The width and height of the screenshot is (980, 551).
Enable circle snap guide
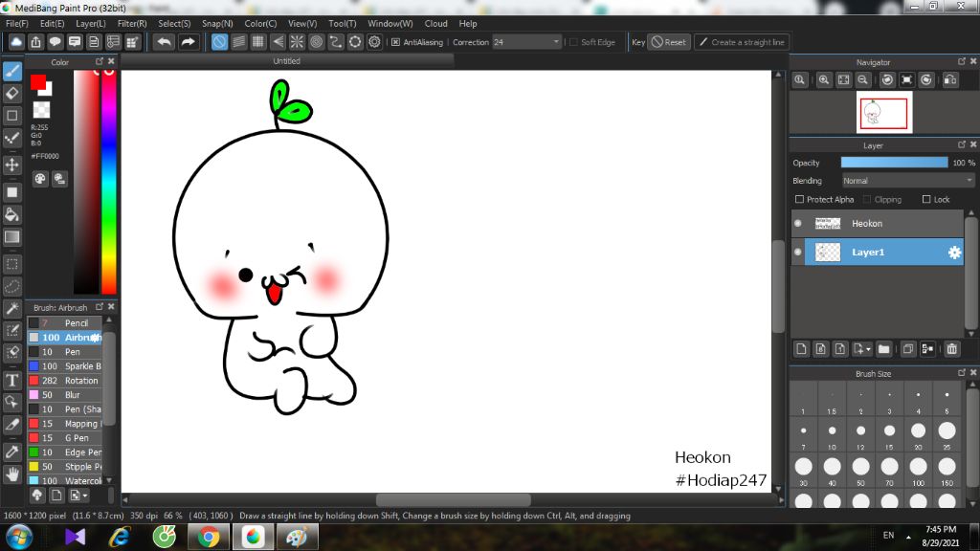click(x=316, y=42)
